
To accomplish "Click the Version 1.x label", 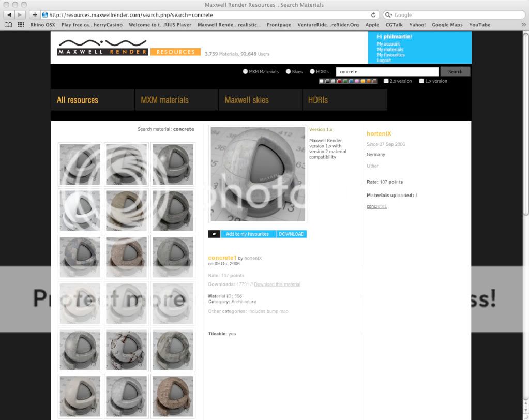I will [x=321, y=129].
